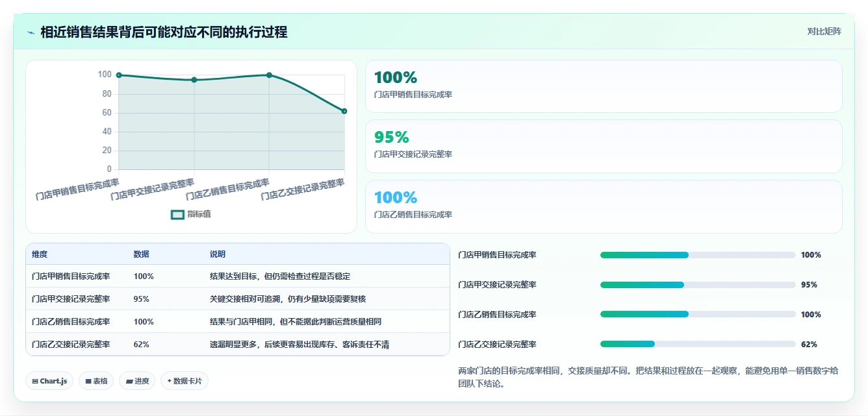
Task: Click the chart point for 门店乙销售目标完成率
Action: [269, 75]
